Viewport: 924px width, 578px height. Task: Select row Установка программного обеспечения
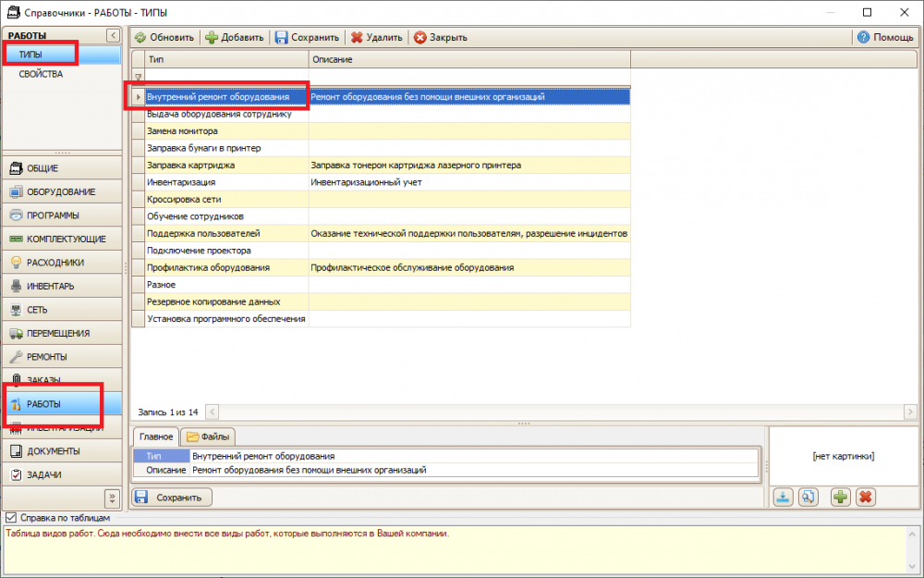(381, 319)
